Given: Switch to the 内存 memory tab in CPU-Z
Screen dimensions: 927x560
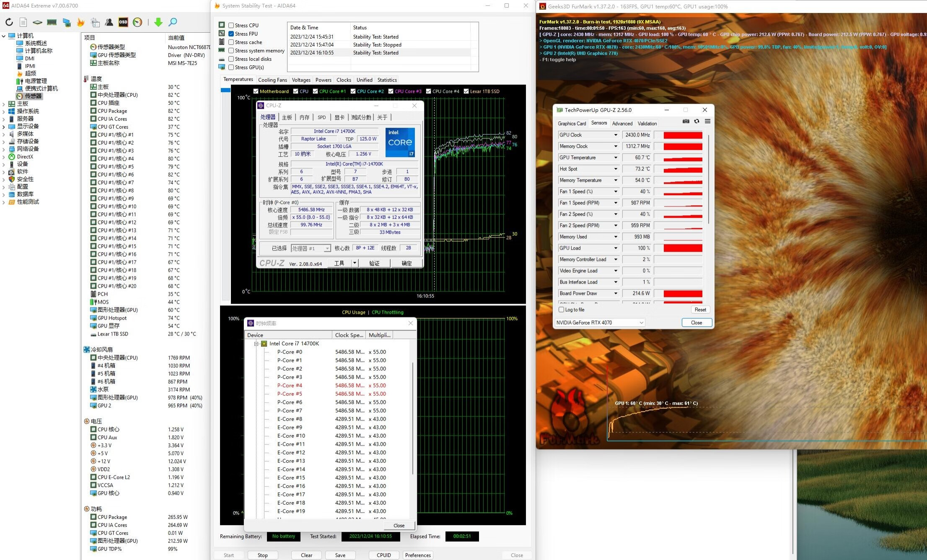Looking at the screenshot, I should 305,117.
